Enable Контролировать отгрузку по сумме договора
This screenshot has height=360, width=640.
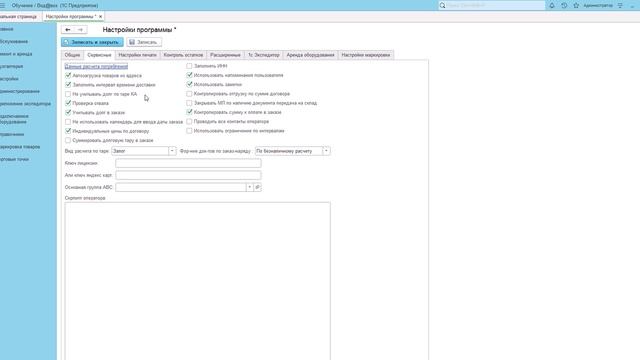pos(189,94)
